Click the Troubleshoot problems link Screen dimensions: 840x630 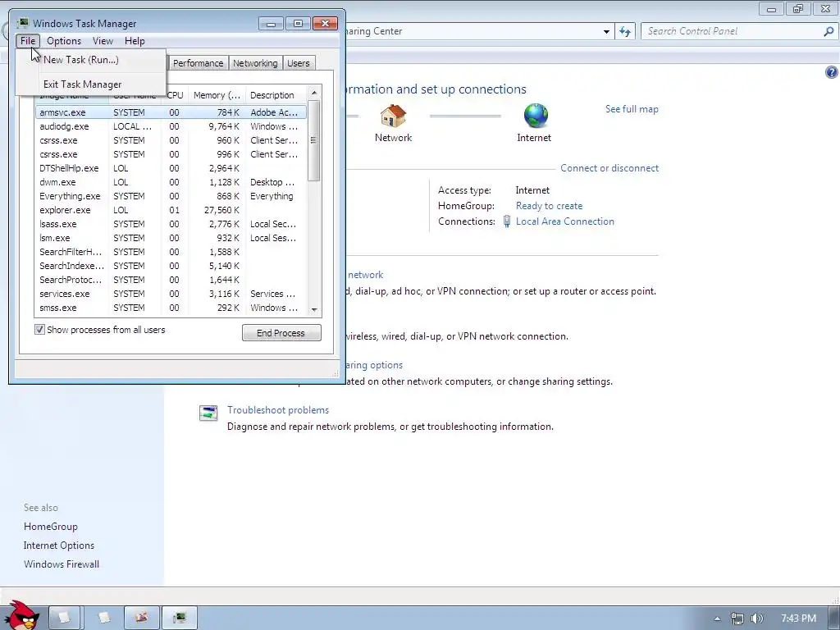coord(278,410)
